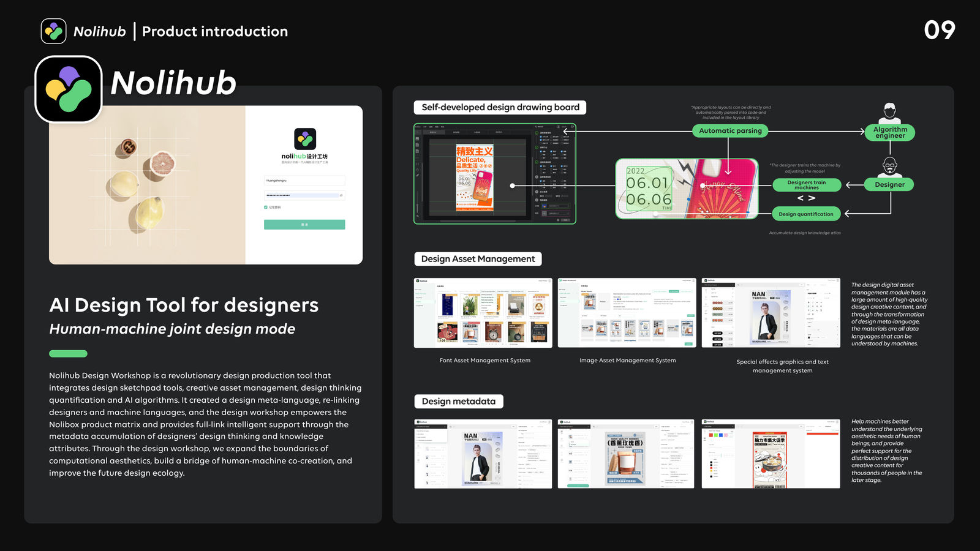Click the Automatic parsing button

point(730,130)
